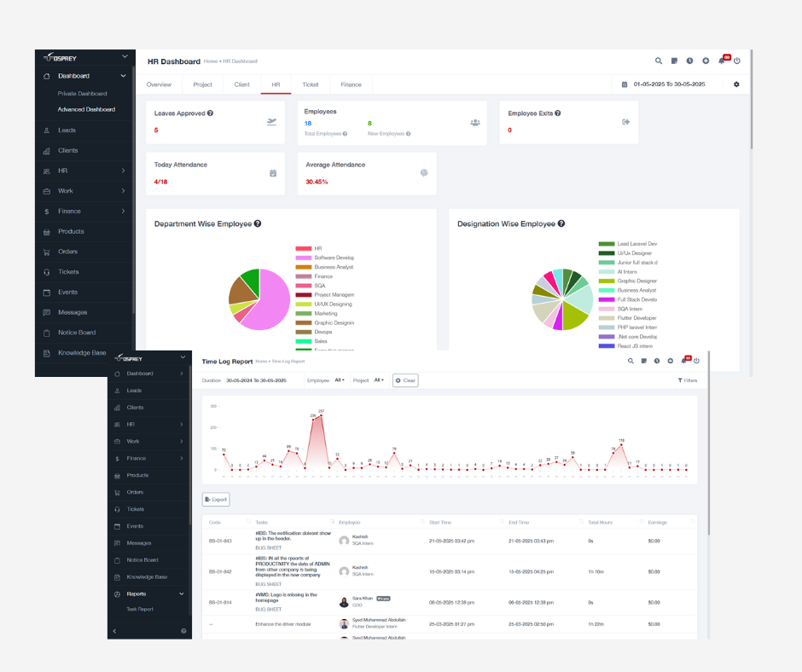This screenshot has height=672, width=802.
Task: Click the search icon in HR Dashboard header
Action: [x=658, y=61]
